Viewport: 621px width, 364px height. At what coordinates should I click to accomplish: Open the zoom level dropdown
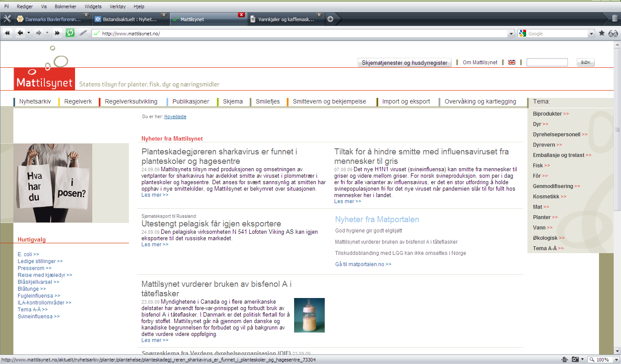pyautogui.click(x=616, y=359)
